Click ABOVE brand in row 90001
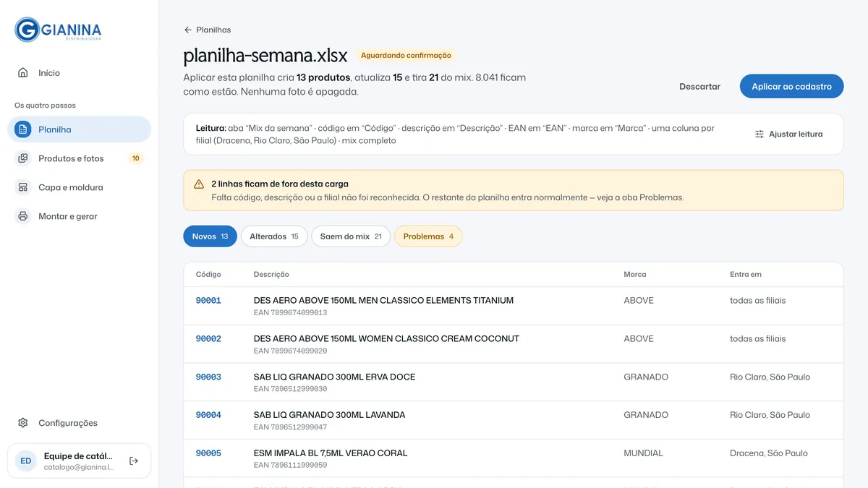 coord(639,300)
